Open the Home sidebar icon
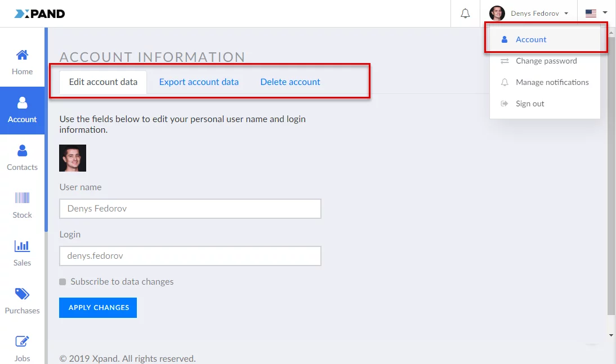Image resolution: width=616 pixels, height=364 pixels. [22, 56]
